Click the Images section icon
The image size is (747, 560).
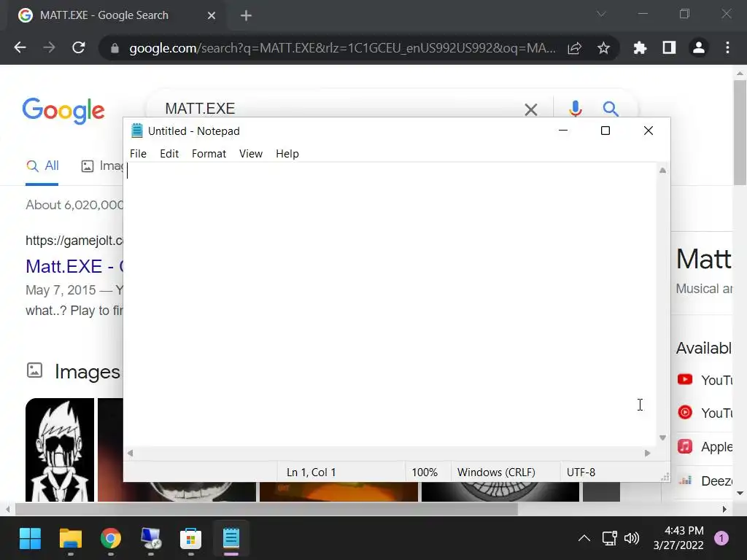35,371
